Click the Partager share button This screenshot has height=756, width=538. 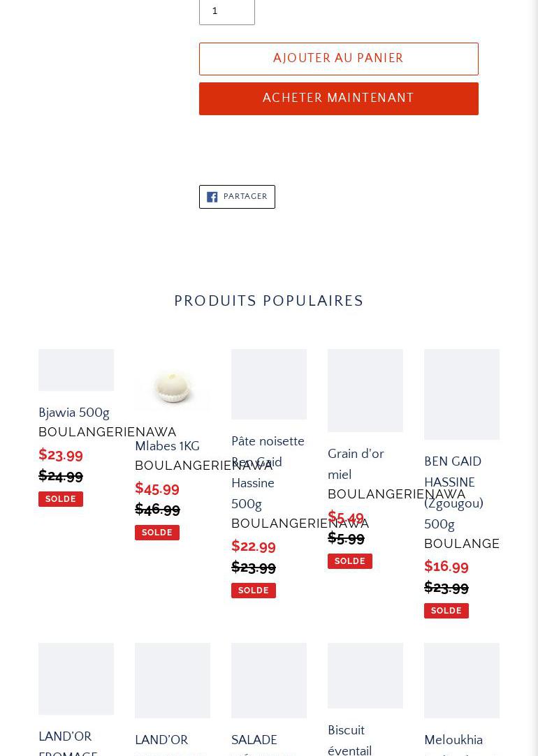(x=237, y=197)
